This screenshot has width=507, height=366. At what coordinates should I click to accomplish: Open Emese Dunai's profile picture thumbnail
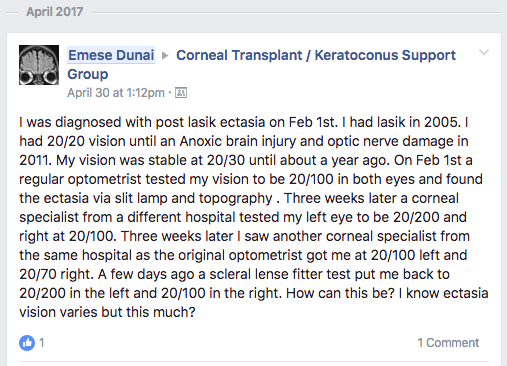click(x=39, y=65)
